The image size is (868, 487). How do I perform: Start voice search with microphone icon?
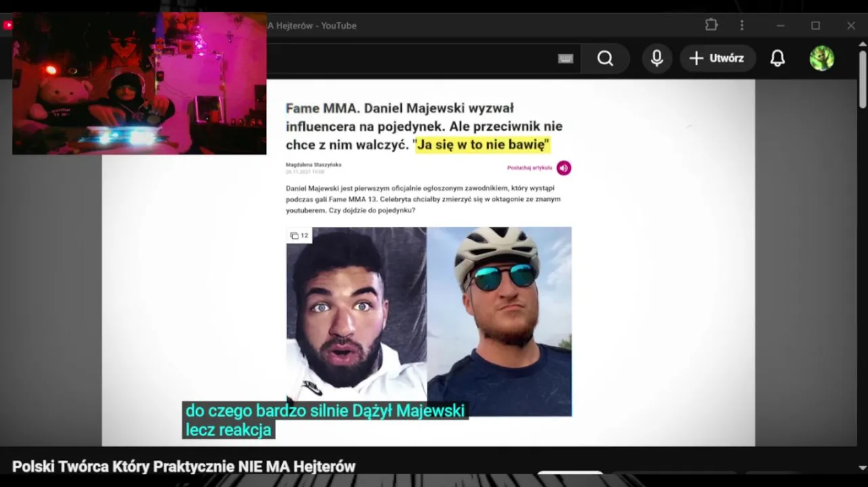tap(656, 59)
